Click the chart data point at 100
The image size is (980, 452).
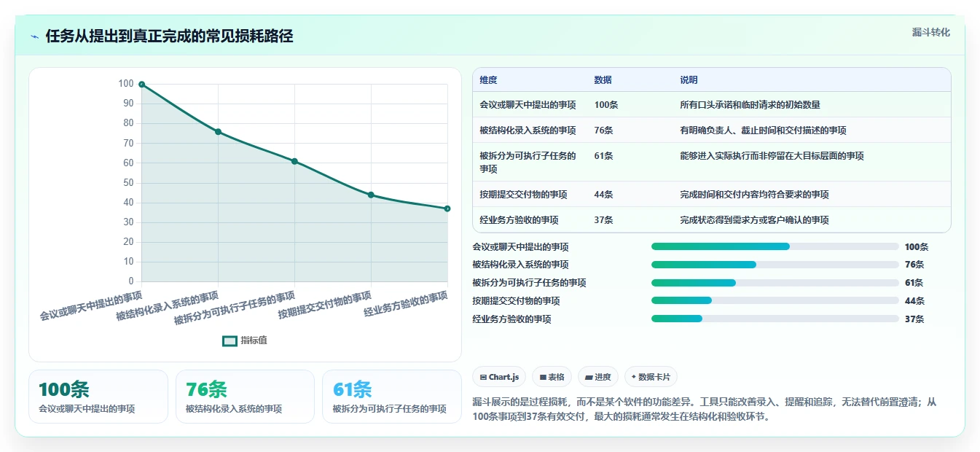(141, 85)
